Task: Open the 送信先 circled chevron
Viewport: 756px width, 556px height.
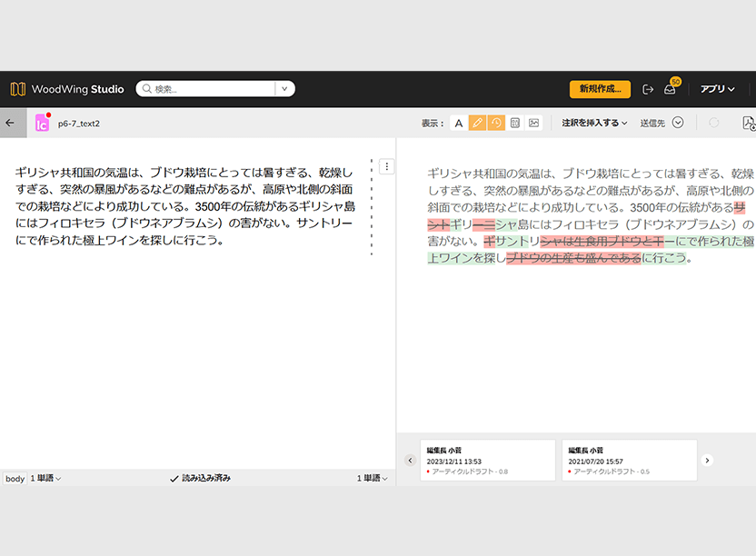Action: coord(678,123)
